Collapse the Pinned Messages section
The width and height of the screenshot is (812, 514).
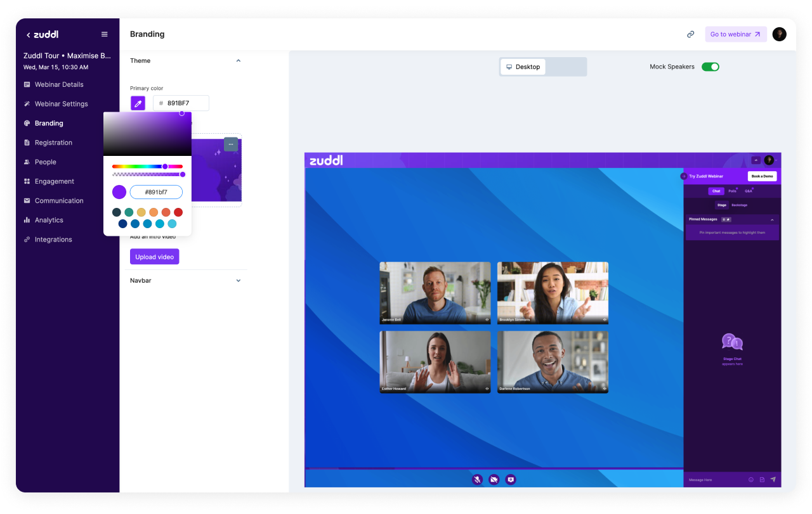click(772, 219)
